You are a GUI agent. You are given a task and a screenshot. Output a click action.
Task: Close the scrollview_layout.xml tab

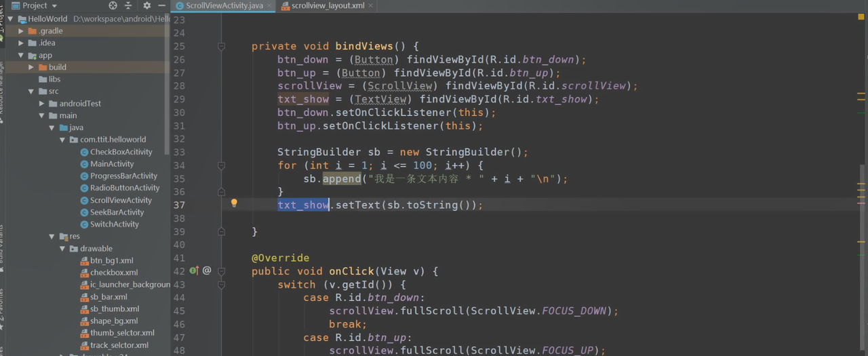point(371,5)
